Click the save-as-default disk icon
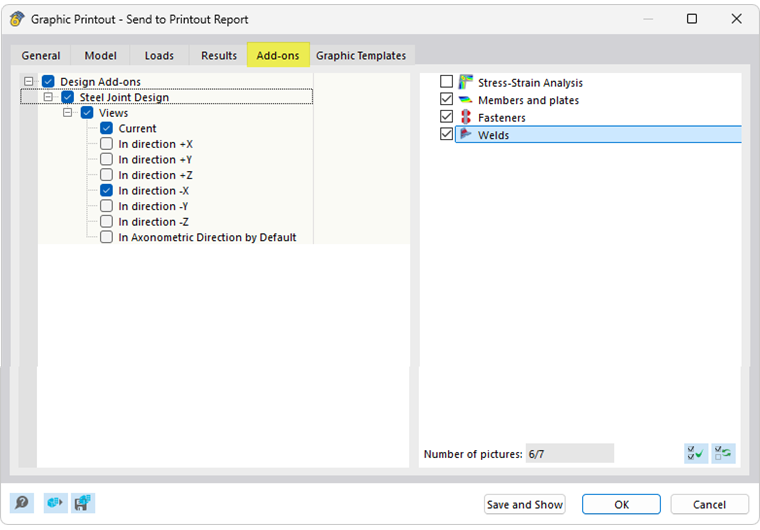This screenshot has width=760, height=530. click(82, 503)
